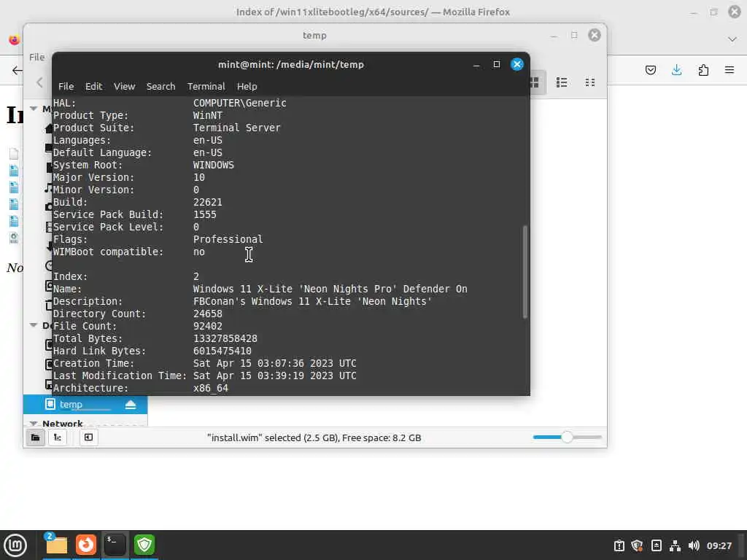Select the temp drive in the sidebar
Screen dimensions: 747x560
pos(85,404)
